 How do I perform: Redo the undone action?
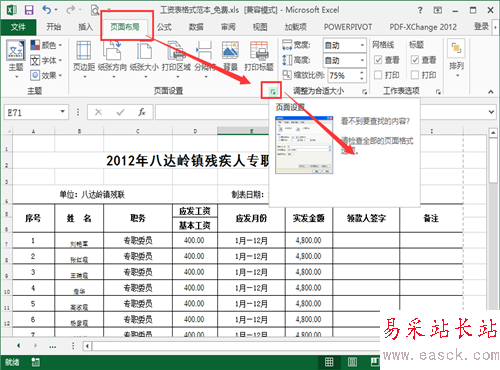click(x=70, y=10)
